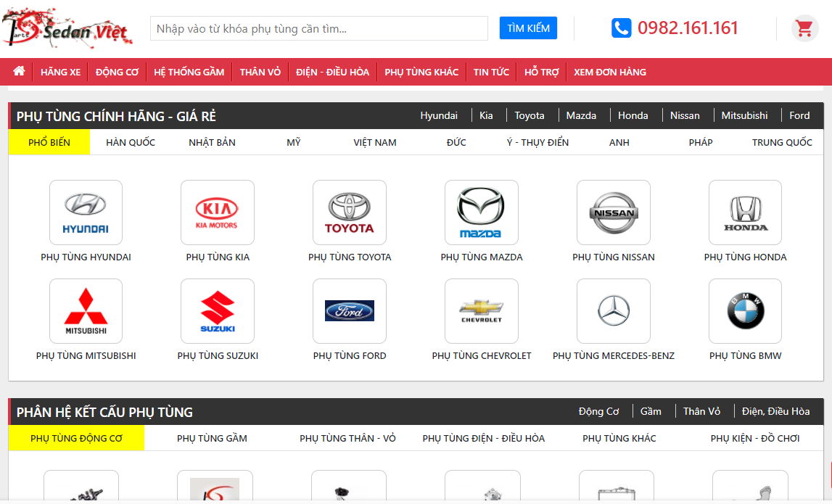Click the Nissan quick link in the header
Viewport: 832px width, 504px height.
click(685, 115)
